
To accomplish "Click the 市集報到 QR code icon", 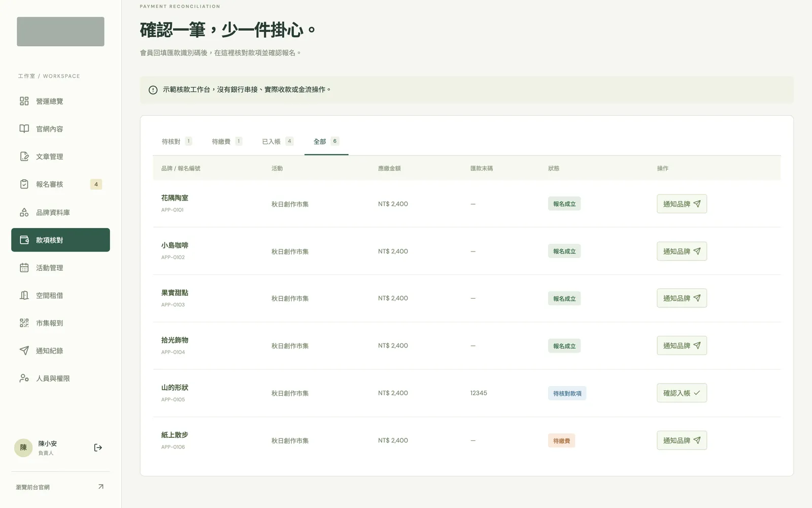I will click(24, 323).
